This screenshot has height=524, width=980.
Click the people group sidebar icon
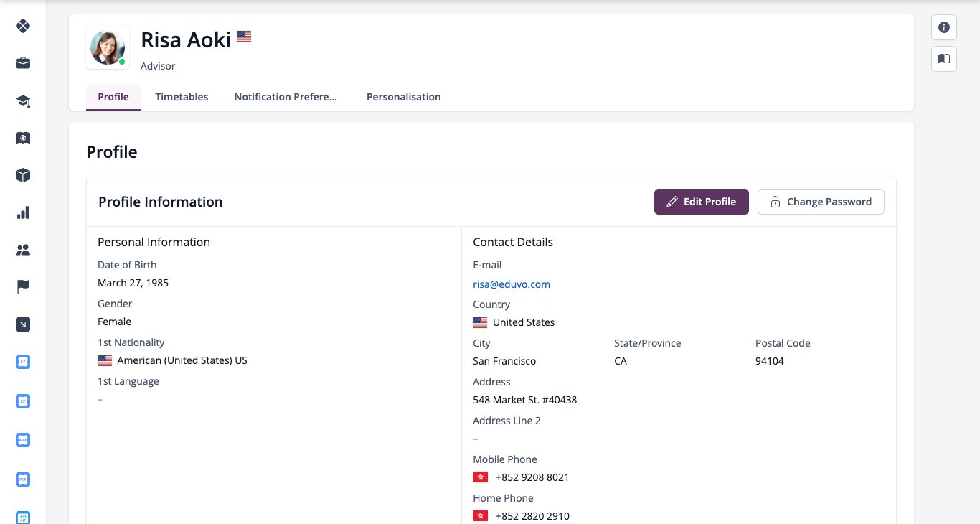point(23,250)
